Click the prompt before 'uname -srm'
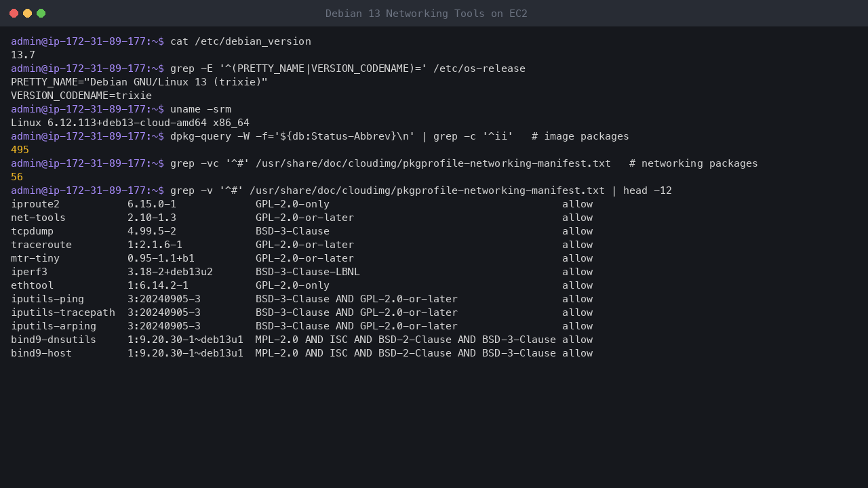Screen dimensions: 868x488 click(87, 109)
